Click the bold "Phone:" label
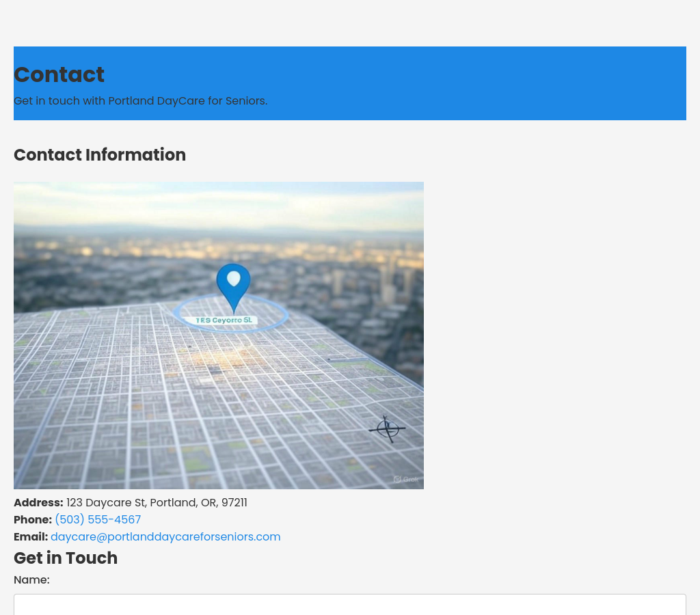Viewport: 700px width, 615px height. 33,519
